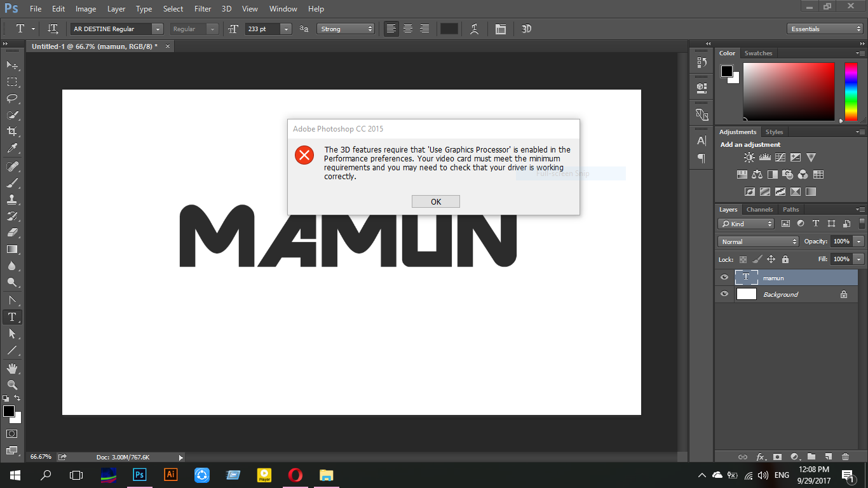
Task: Select the Move tool
Action: [x=12, y=65]
